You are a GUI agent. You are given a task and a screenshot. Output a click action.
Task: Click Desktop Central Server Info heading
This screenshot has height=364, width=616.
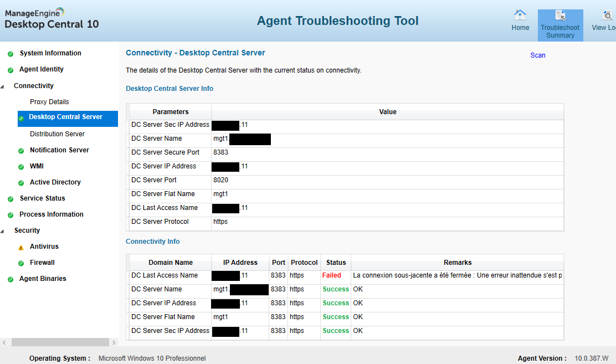(170, 89)
